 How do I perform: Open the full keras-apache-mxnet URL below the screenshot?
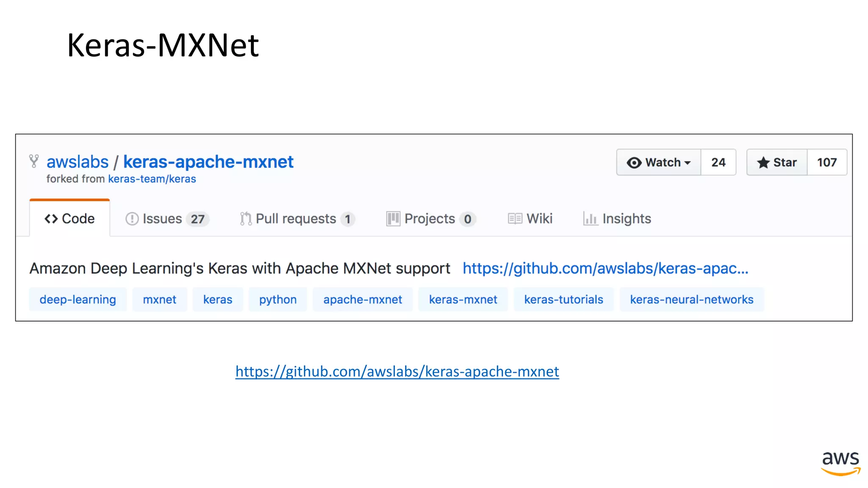point(397,372)
